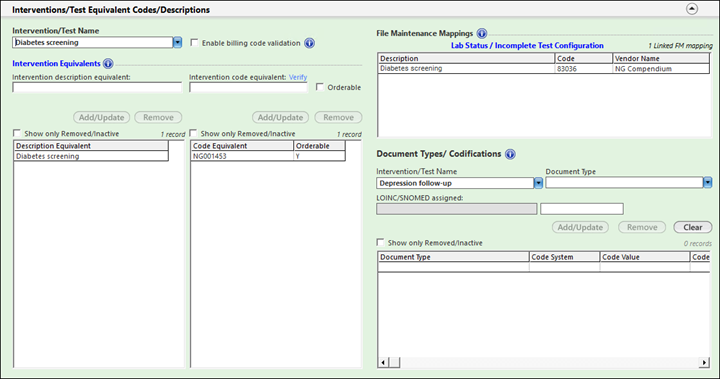
Task: Click the Code System column header
Action: pos(564,257)
